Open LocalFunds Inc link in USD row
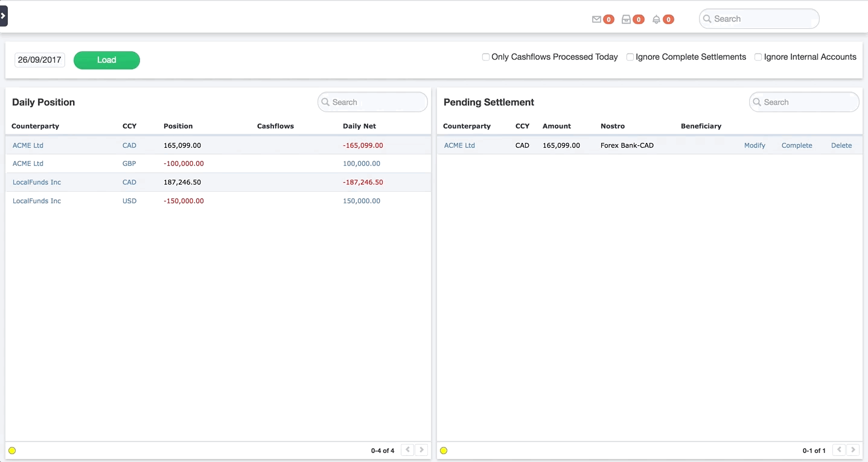The width and height of the screenshot is (868, 462). click(37, 201)
